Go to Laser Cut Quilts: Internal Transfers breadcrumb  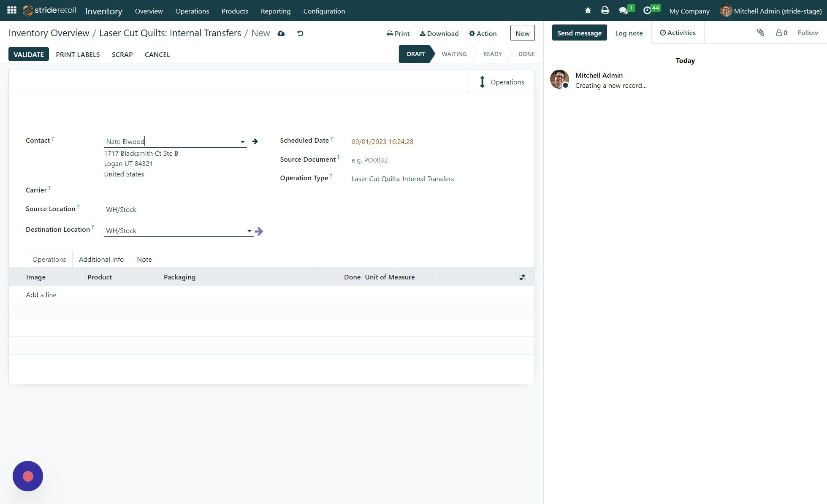pyautogui.click(x=170, y=33)
